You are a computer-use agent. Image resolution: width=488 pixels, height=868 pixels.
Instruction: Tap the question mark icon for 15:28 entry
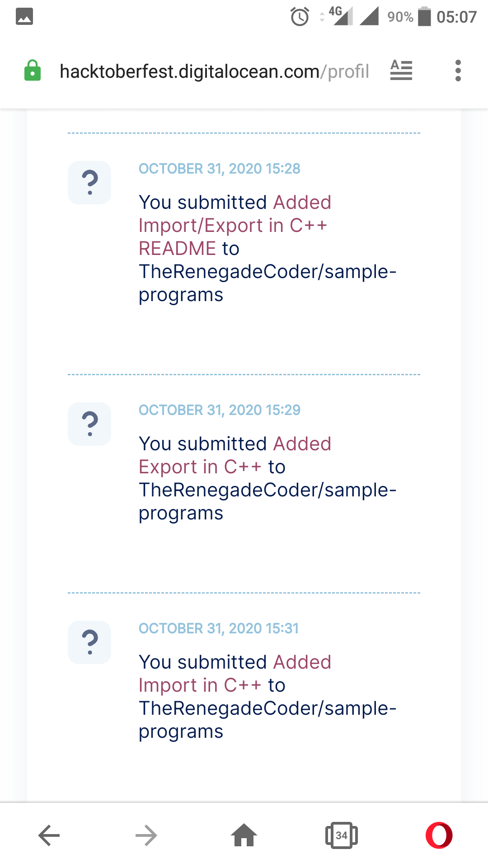point(89,183)
